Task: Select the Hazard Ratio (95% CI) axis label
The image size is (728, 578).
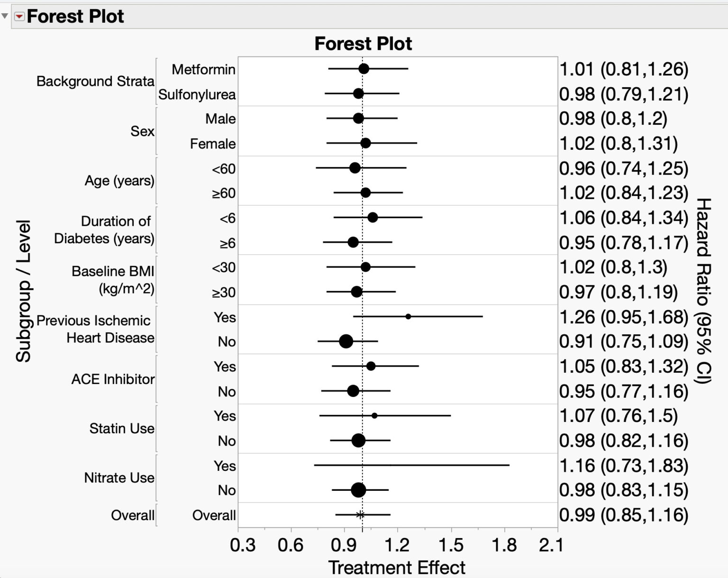Action: [x=704, y=291]
